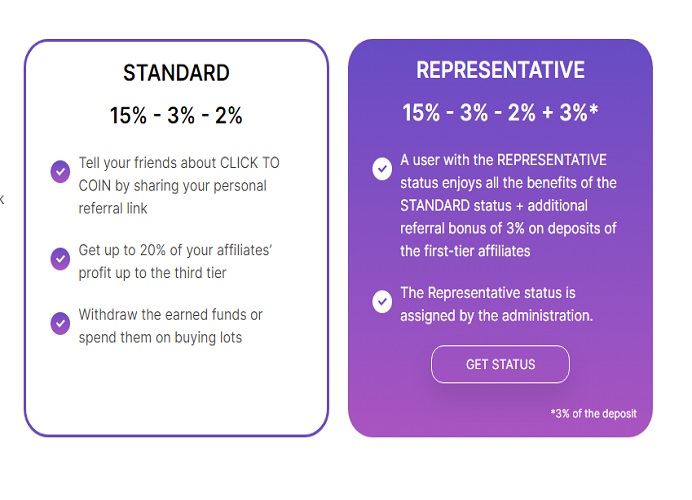This screenshot has height=500, width=692.
Task: Click the GET STATUS button
Action: (500, 364)
